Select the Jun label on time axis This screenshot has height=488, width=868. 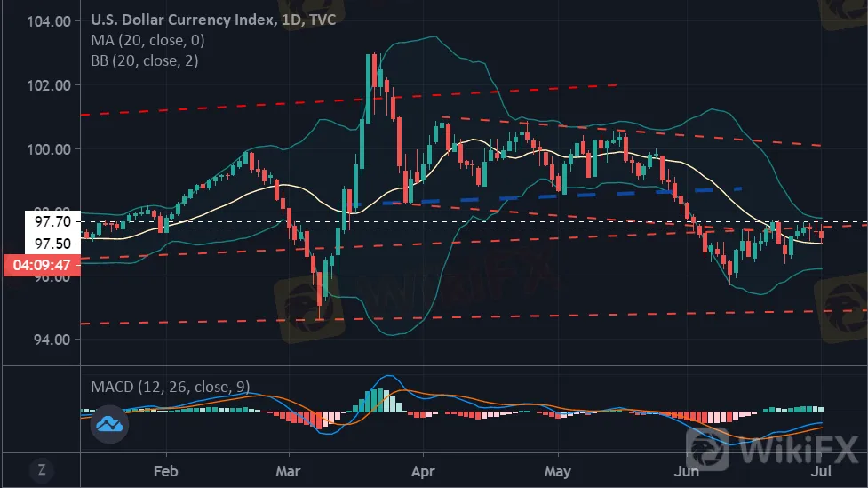tap(687, 468)
